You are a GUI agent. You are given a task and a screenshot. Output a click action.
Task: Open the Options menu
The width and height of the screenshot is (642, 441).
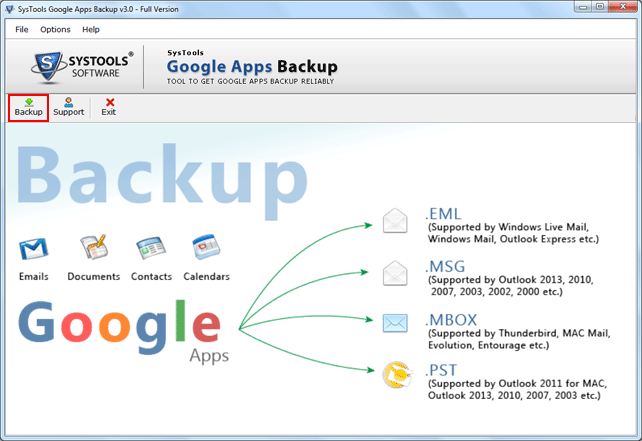[55, 29]
